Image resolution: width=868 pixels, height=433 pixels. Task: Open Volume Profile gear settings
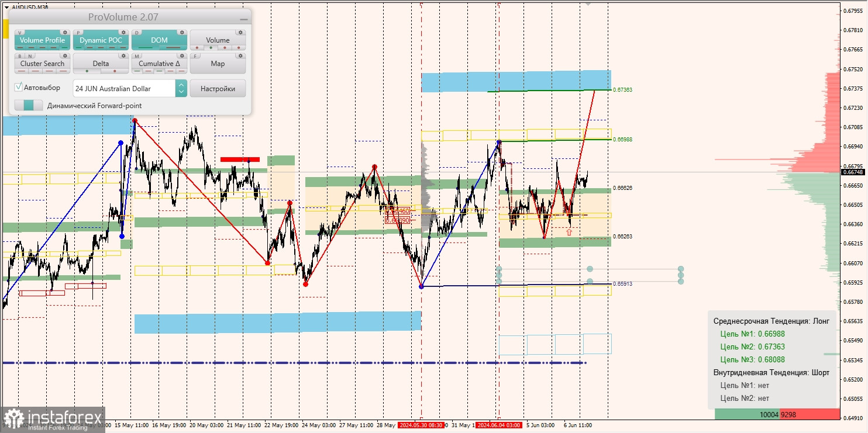[x=65, y=33]
